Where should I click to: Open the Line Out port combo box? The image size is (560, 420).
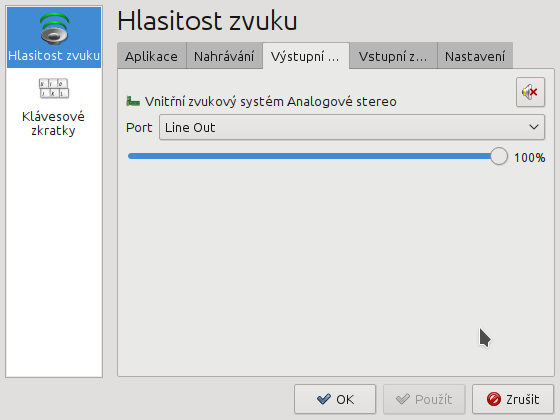click(x=352, y=127)
